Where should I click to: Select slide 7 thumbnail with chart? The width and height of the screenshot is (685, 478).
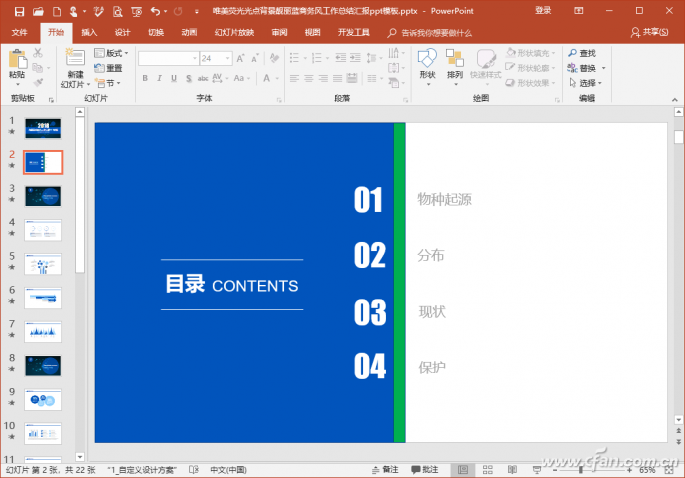point(43,332)
